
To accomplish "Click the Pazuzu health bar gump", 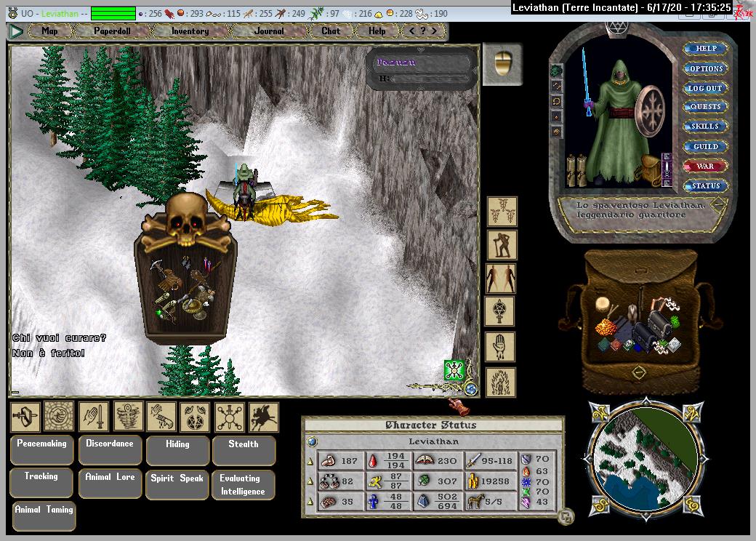I will (422, 69).
